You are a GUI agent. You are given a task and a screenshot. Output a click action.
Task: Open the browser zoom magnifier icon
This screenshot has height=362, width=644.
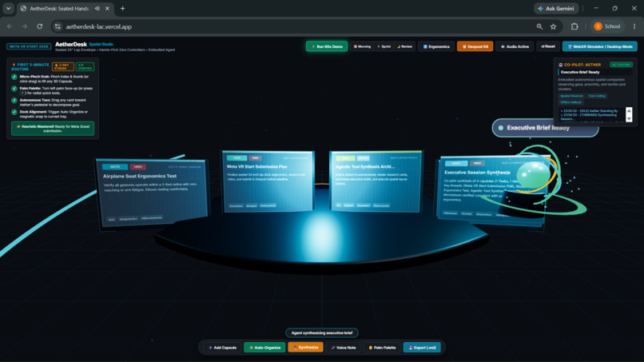click(x=539, y=26)
